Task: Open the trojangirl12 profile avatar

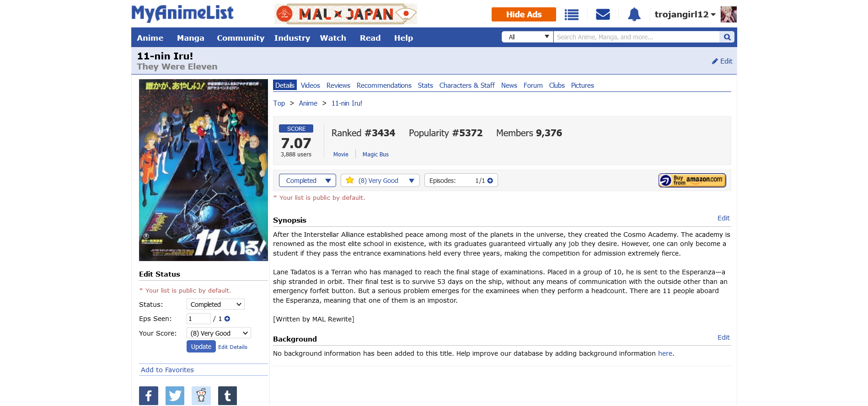Action: tap(729, 15)
